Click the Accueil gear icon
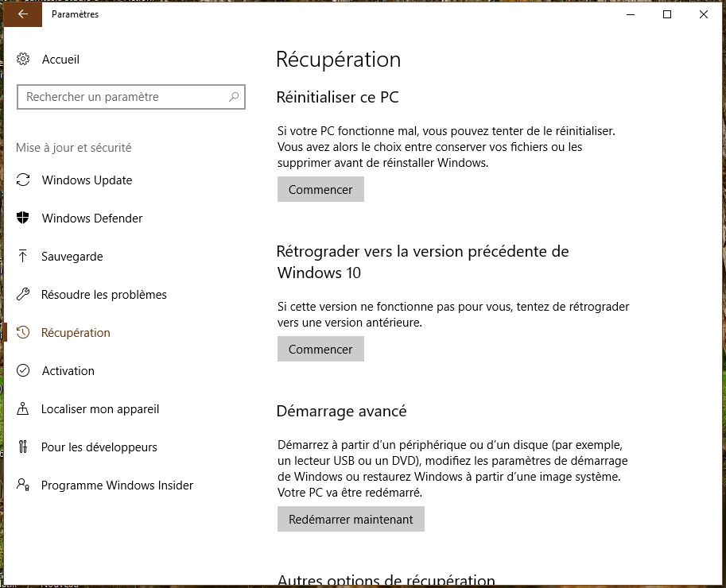The image size is (726, 588). [23, 59]
